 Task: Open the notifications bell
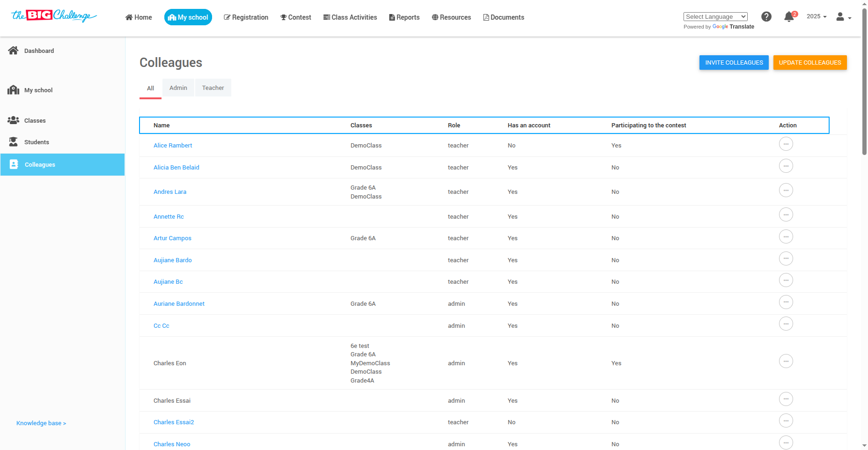point(789,17)
